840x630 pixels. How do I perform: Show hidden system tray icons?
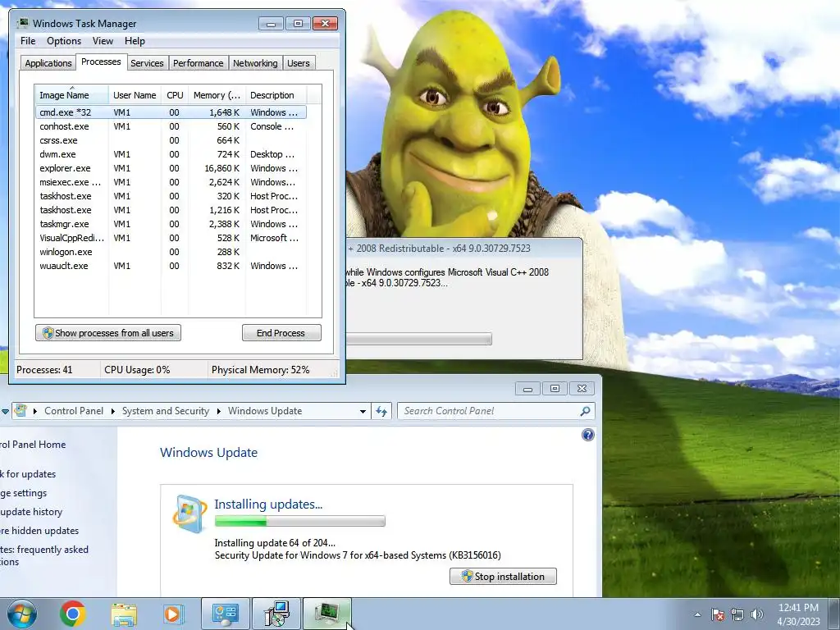coord(697,614)
